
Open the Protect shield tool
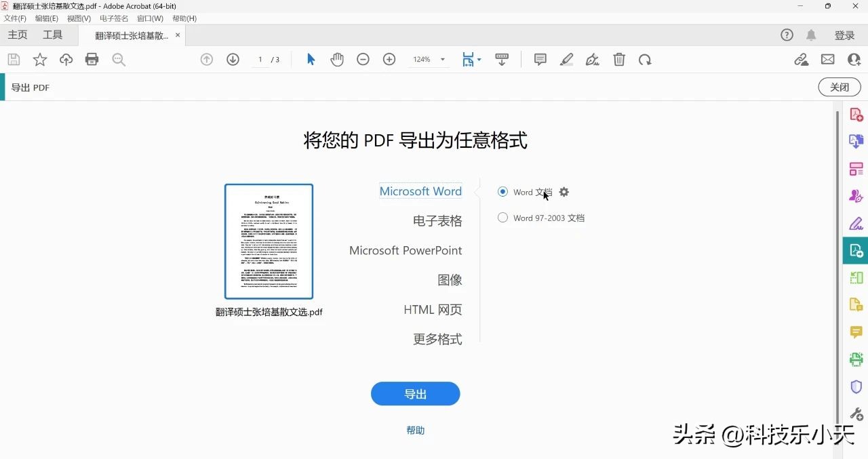(855, 386)
